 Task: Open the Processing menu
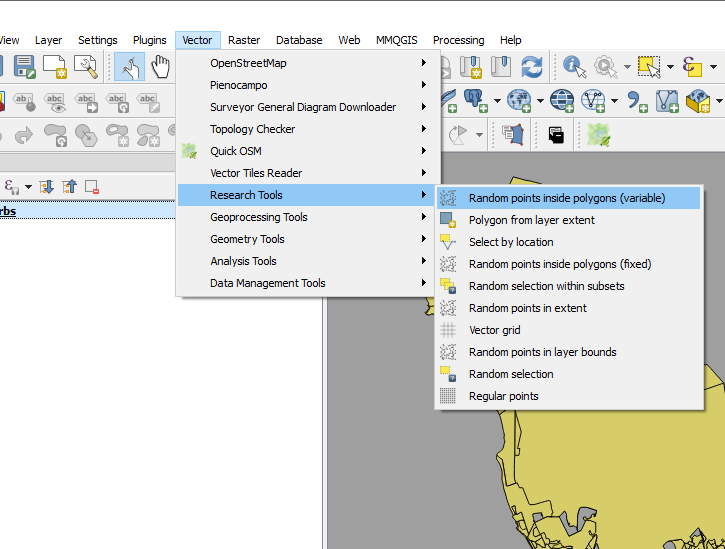click(x=459, y=40)
